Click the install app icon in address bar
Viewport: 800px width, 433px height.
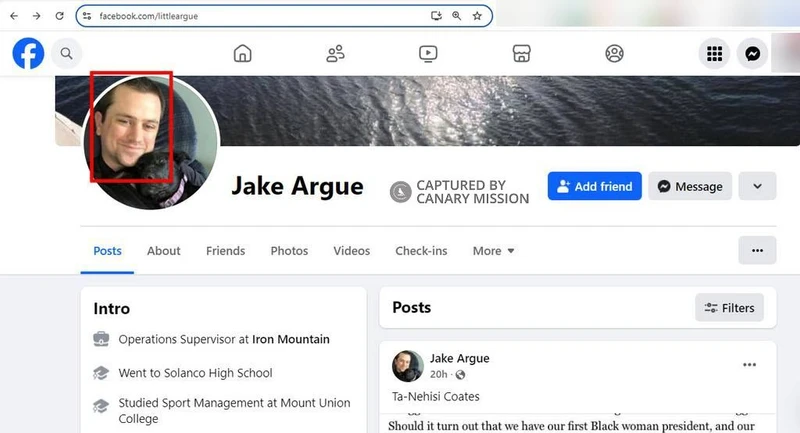[x=436, y=16]
